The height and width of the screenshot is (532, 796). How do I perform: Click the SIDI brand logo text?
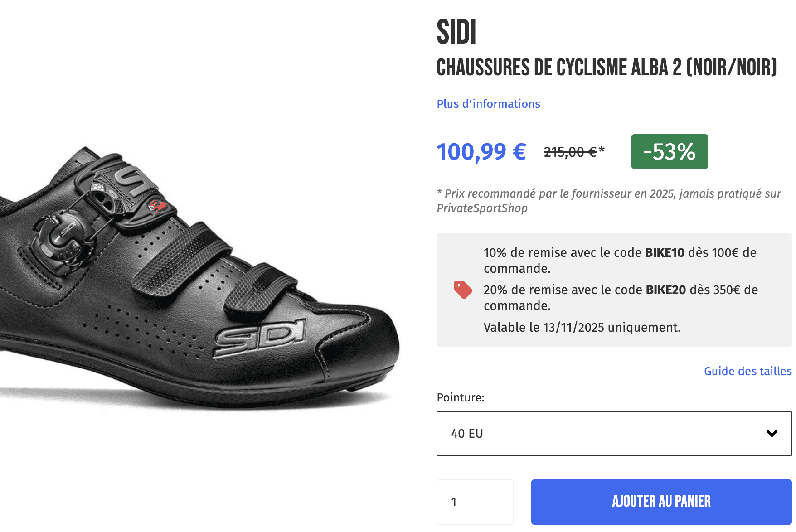point(456,33)
